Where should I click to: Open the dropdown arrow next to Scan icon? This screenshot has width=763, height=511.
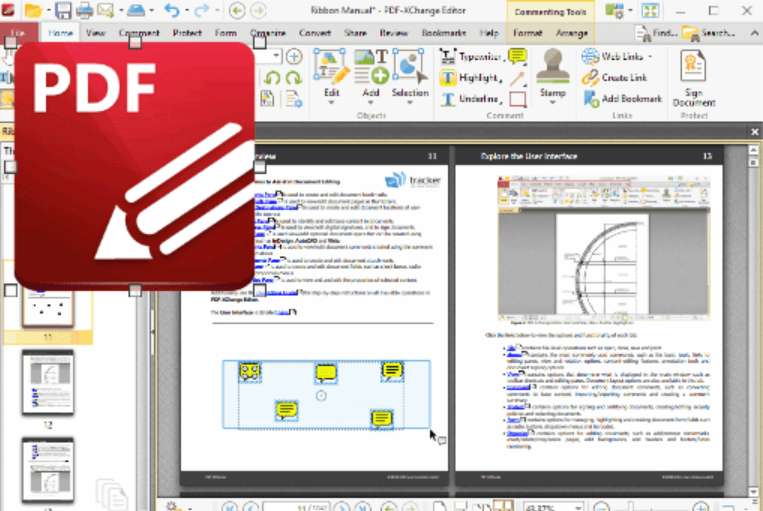coord(152,10)
